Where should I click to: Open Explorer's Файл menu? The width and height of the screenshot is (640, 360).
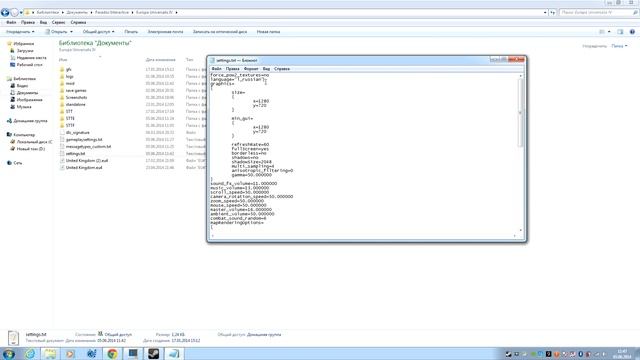[x=11, y=22]
